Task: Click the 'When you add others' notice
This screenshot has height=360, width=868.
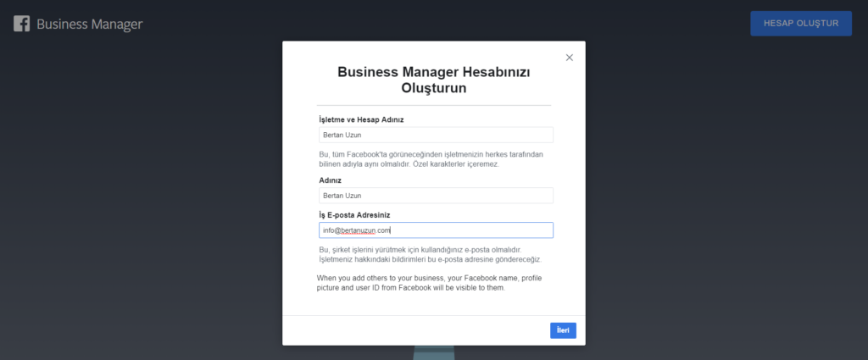Action: point(430,283)
